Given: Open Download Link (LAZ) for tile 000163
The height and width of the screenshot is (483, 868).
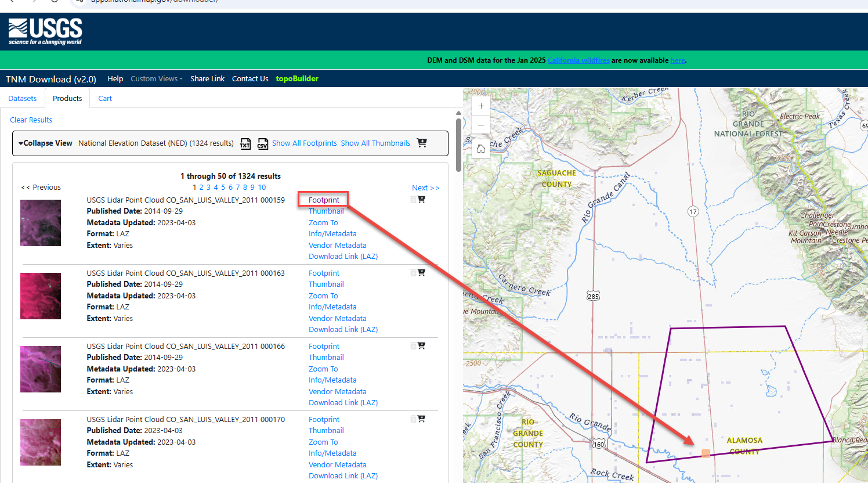Looking at the screenshot, I should click(343, 330).
